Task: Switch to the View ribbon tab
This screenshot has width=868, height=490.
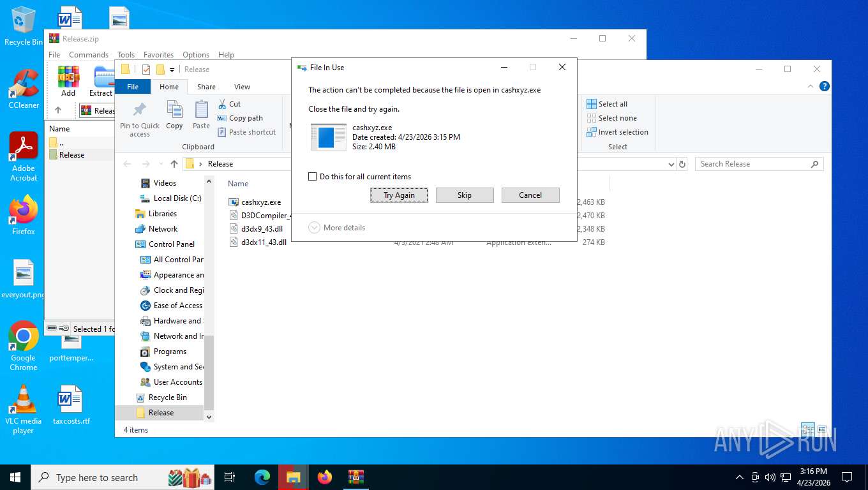Action: pos(242,87)
